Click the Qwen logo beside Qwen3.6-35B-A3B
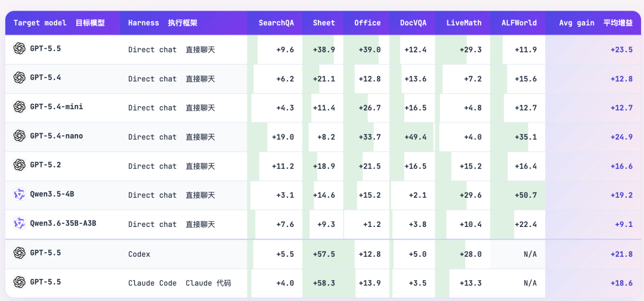Viewport: 644px width, 301px height. 19,223
